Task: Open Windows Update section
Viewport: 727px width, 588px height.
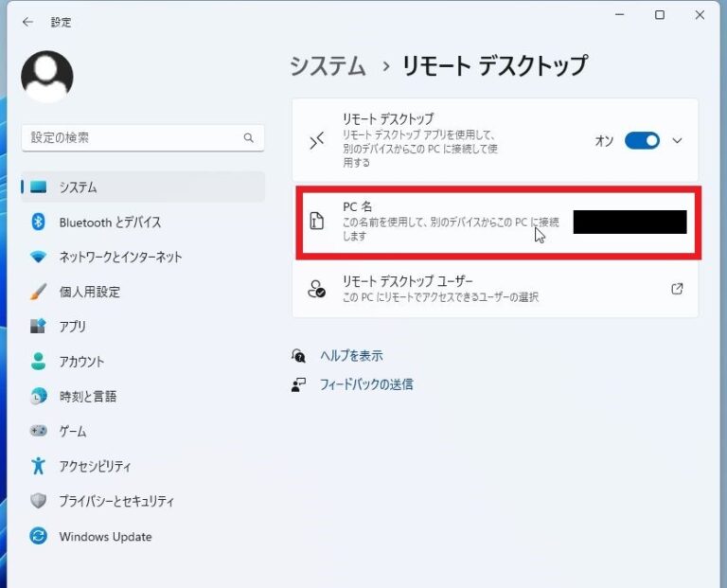Action: pyautogui.click(x=105, y=537)
